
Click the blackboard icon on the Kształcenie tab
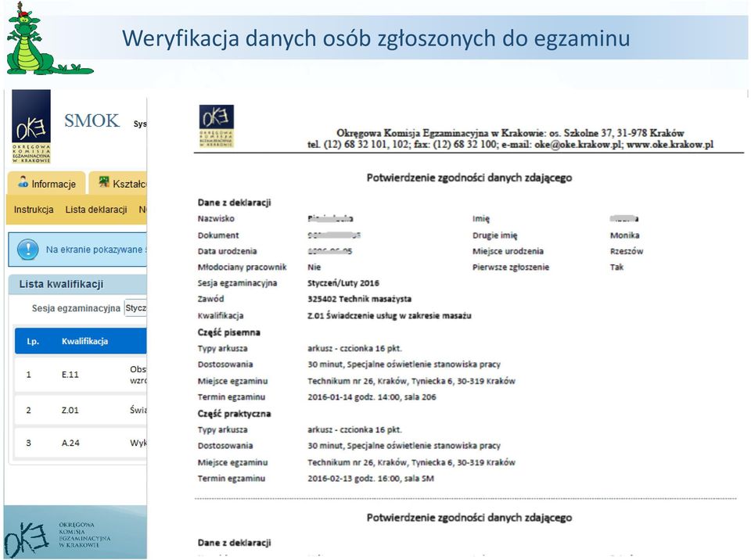pyautogui.click(x=103, y=181)
